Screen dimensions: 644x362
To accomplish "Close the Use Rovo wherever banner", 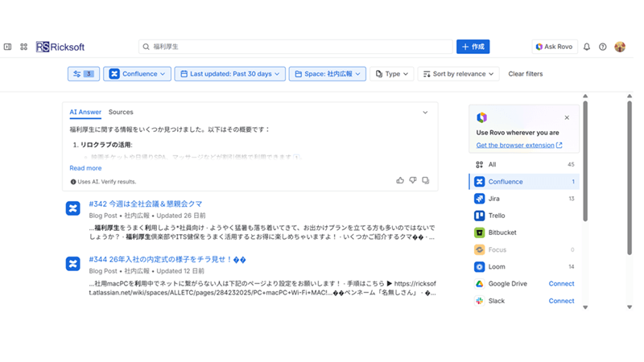I will [x=567, y=117].
